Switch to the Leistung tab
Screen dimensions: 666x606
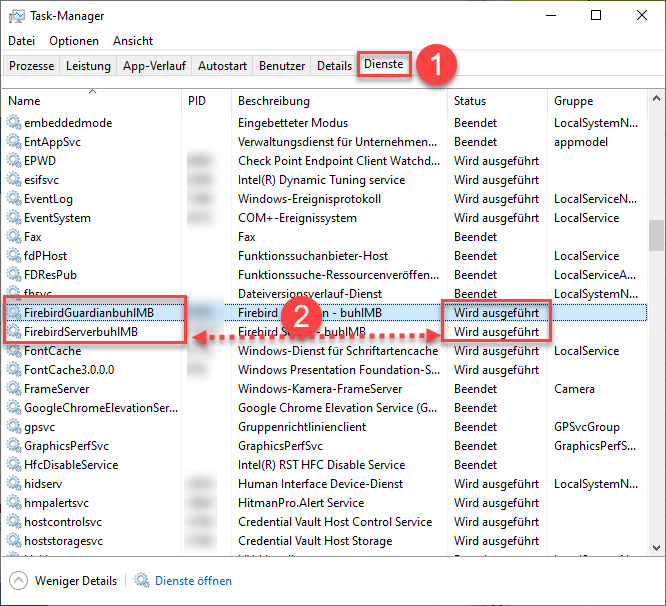(x=89, y=66)
